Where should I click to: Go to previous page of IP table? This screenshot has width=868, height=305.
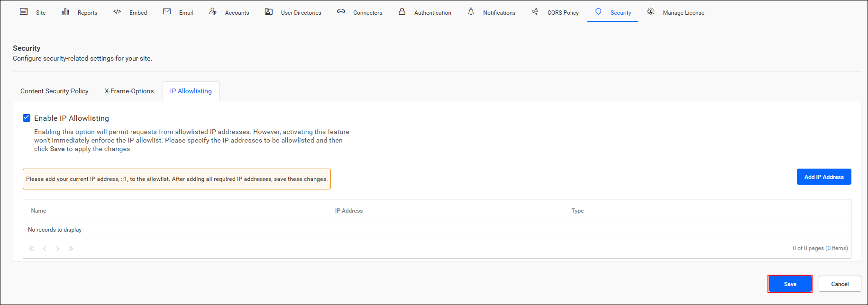(45, 249)
